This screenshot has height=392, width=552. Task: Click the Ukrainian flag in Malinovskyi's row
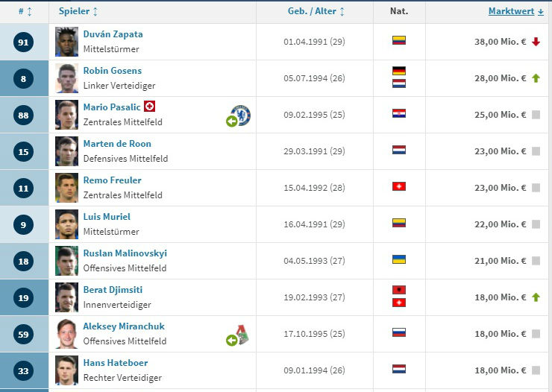[399, 259]
